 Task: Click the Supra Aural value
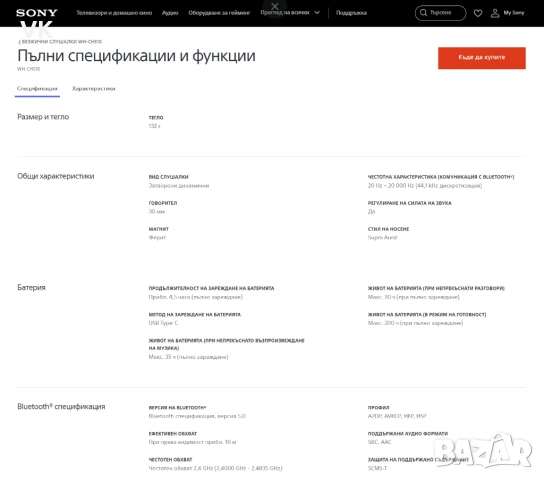(382, 238)
